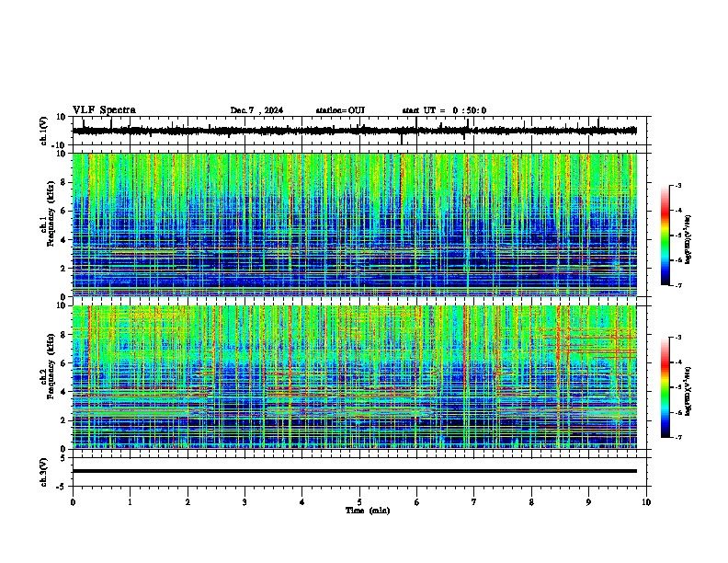Viewport: 728px width, 563px height.
Task: Click the ch.1 colorbar log(PSD) unit label
Action: pyautogui.click(x=688, y=240)
